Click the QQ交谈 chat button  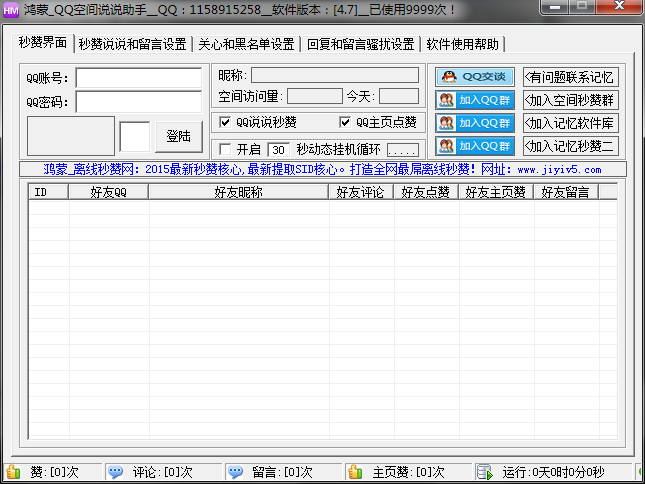(475, 77)
